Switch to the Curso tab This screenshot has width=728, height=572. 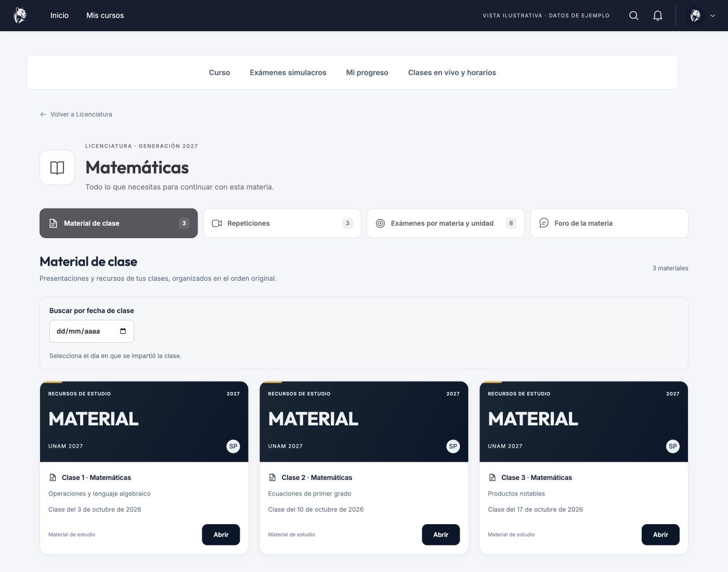click(219, 73)
